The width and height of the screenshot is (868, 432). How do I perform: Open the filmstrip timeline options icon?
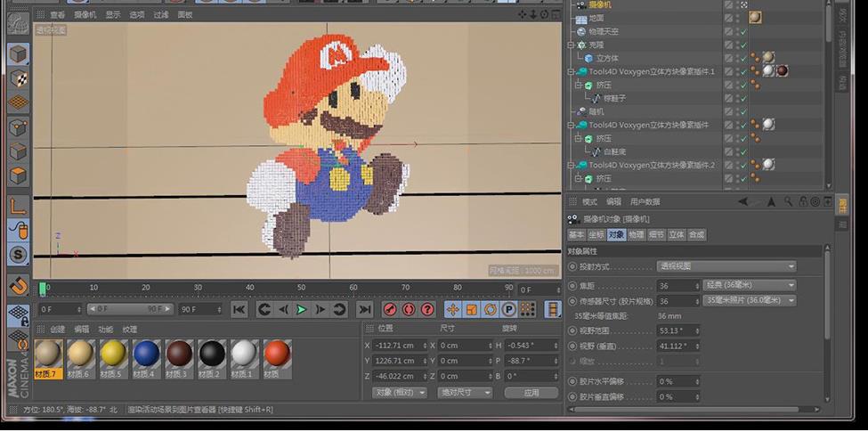pos(553,310)
